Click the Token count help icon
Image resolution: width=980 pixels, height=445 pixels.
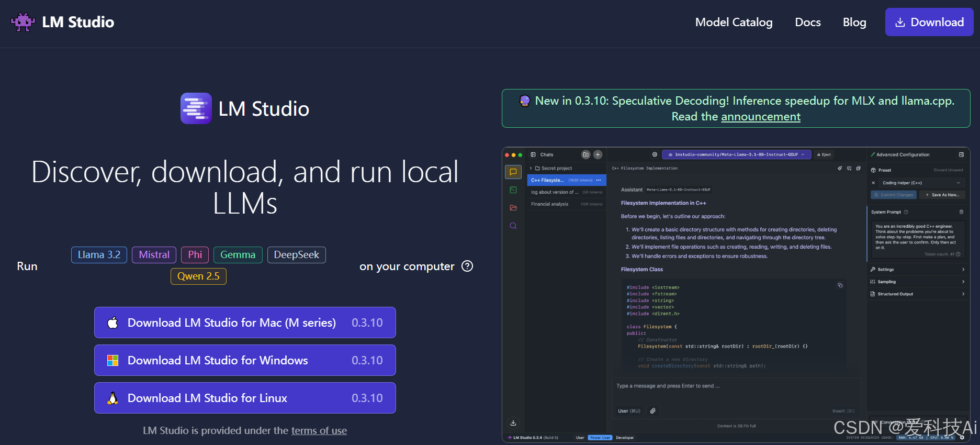[x=959, y=254]
